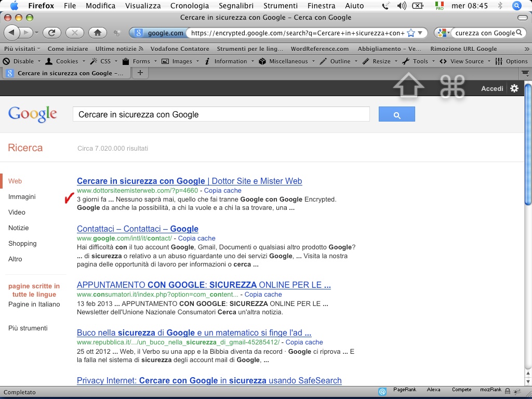The image size is (532, 399).
Task: Expand the Più visitati bookmarks folder
Action: click(x=22, y=49)
